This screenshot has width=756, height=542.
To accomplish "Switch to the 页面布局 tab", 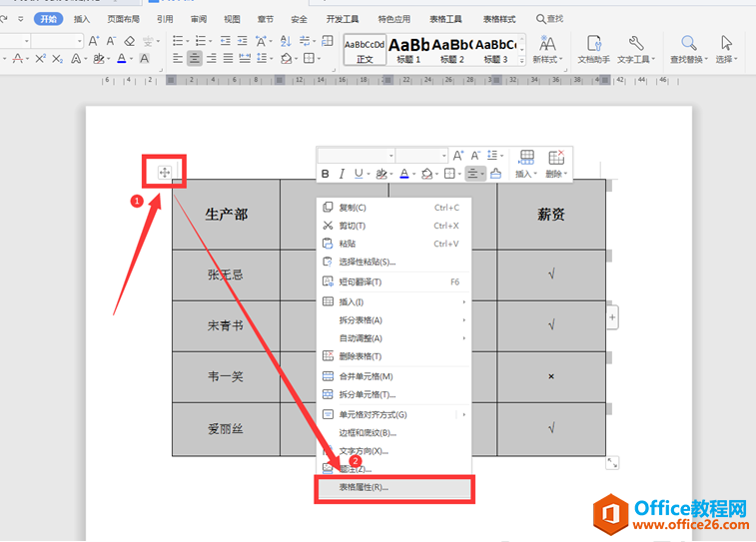I will tap(124, 19).
